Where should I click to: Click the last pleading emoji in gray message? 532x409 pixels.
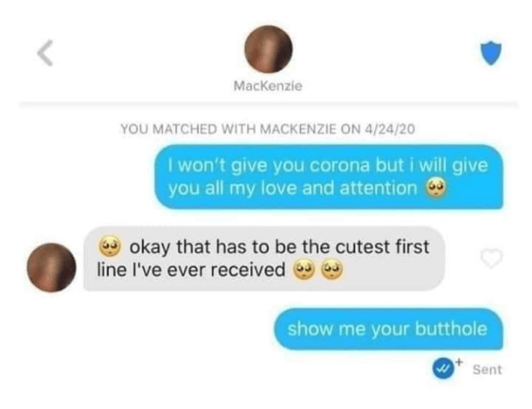332,270
